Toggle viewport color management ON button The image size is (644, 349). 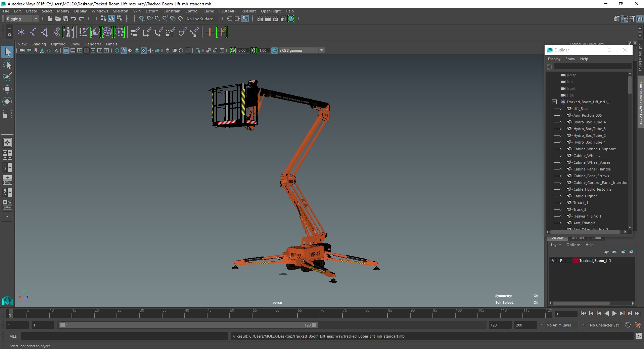point(274,50)
